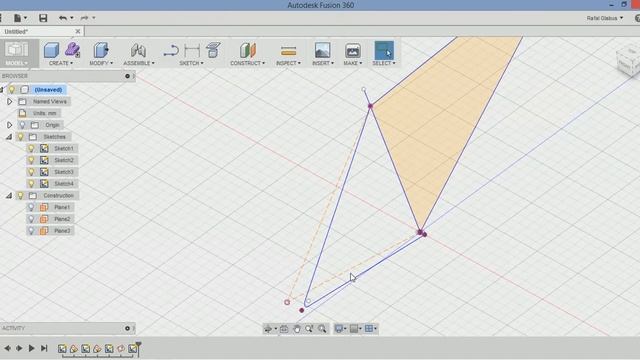Screen dimensions: 640x360
Task: Click the Look At navigation icon
Action: click(284, 329)
